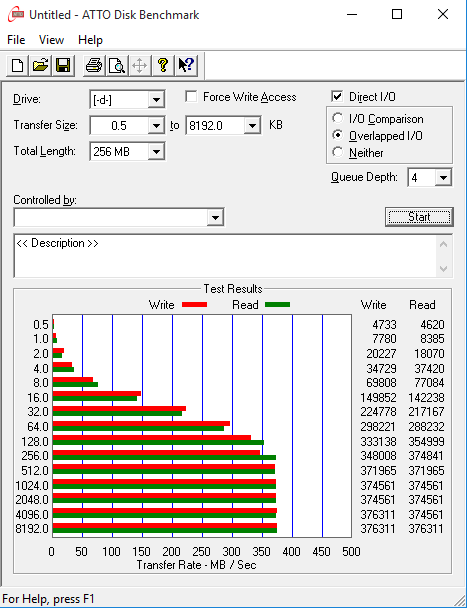Click the yellow question mark About icon

[163, 65]
